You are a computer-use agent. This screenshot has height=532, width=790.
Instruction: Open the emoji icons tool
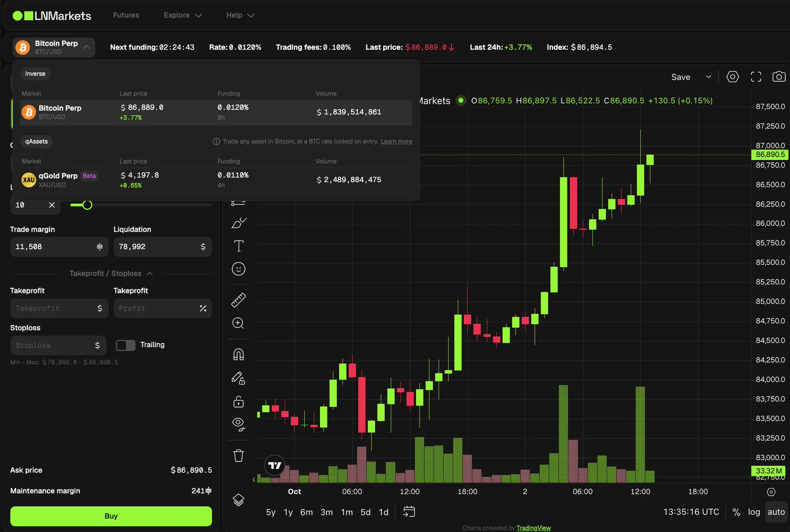[238, 269]
